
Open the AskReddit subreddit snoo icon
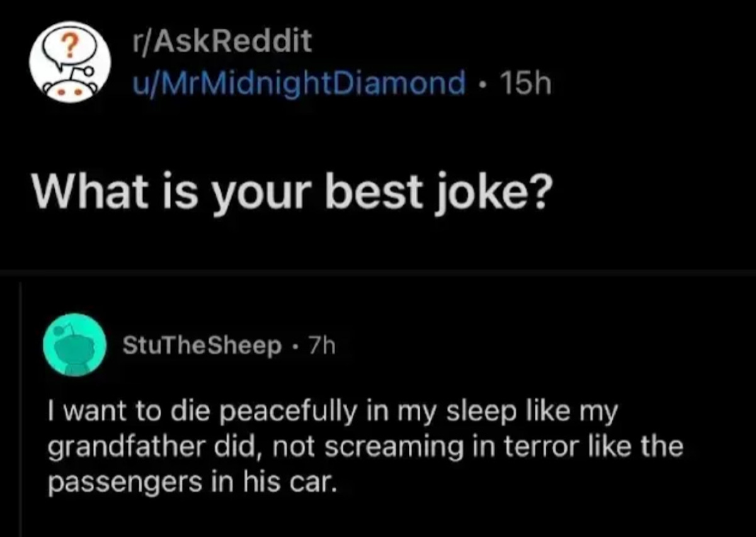coord(70,62)
